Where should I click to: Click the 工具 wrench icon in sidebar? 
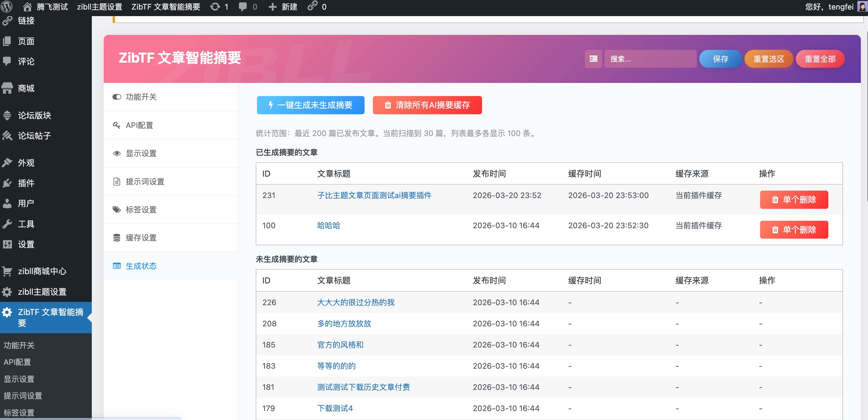7,223
